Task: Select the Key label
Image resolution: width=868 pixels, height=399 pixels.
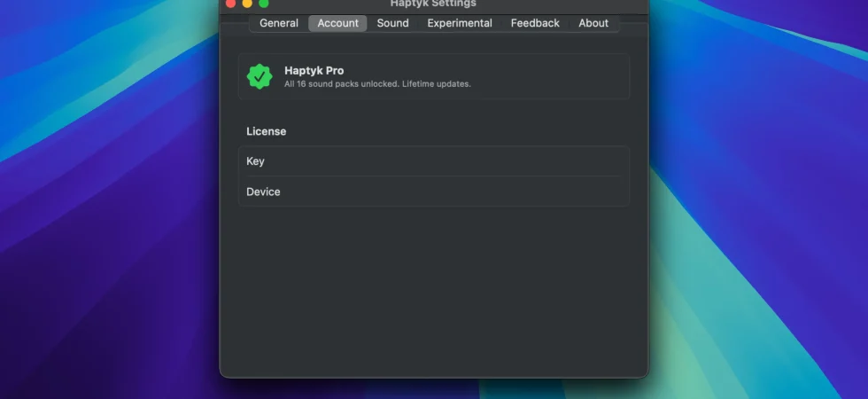Action: pyautogui.click(x=255, y=161)
